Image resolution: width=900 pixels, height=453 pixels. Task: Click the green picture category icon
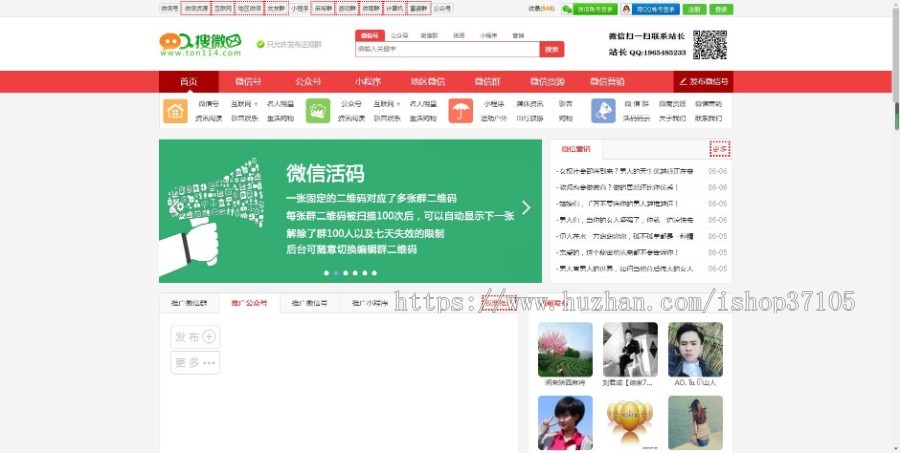[317, 111]
